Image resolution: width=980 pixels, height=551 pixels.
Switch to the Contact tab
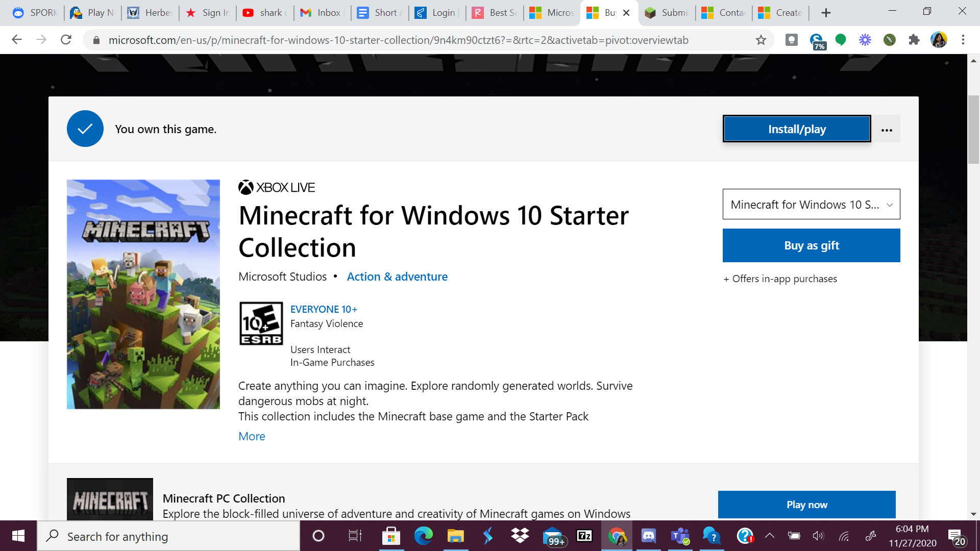click(724, 13)
